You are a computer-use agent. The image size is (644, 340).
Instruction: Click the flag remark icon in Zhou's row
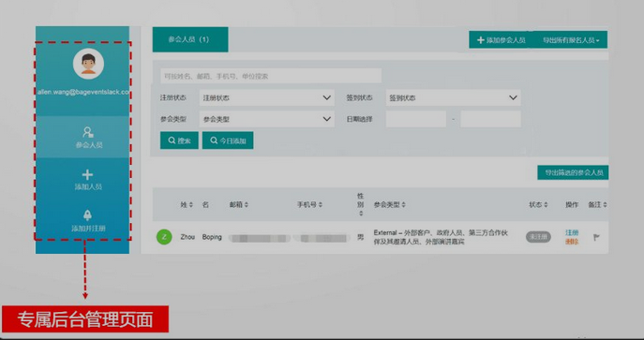(x=596, y=237)
